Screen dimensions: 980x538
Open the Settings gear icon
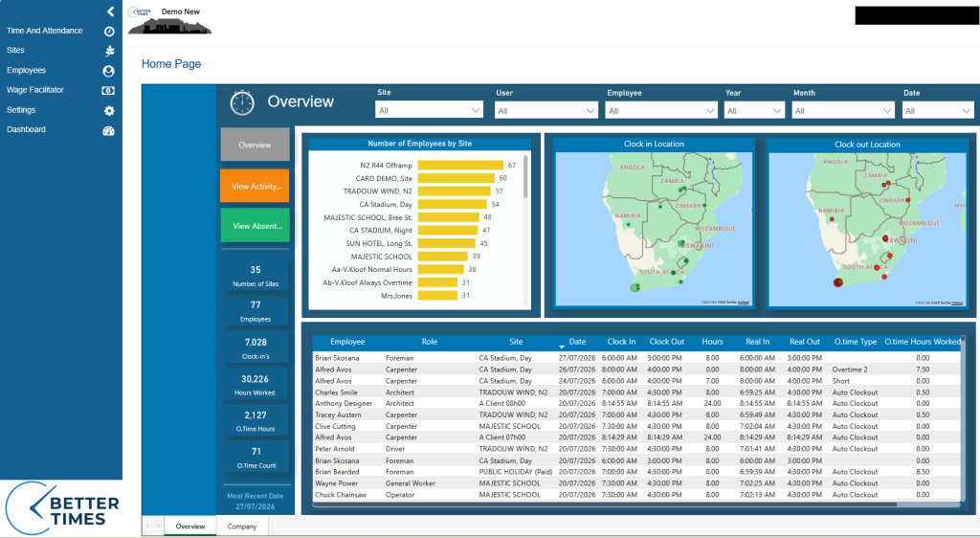click(x=109, y=111)
